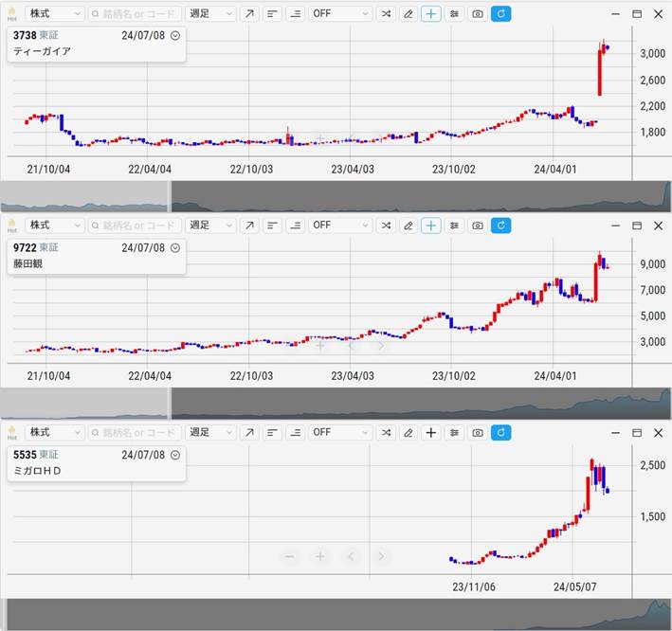Open the 株式 dropdown in bottom chart
The width and height of the screenshot is (672, 631).
[54, 432]
